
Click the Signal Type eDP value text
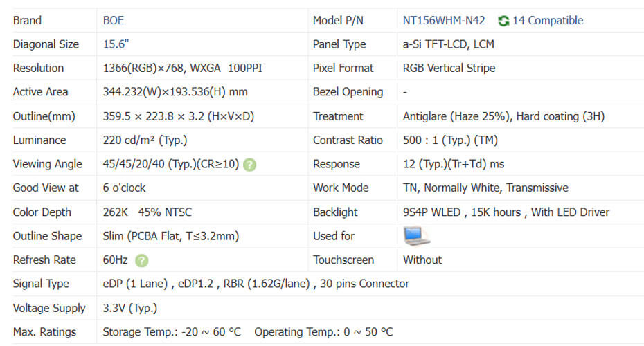pos(256,284)
